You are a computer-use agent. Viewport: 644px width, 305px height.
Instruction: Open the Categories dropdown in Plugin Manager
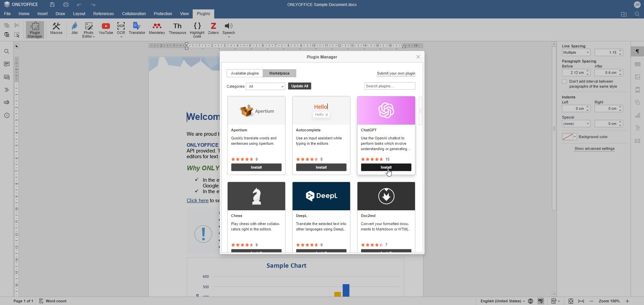tap(265, 86)
